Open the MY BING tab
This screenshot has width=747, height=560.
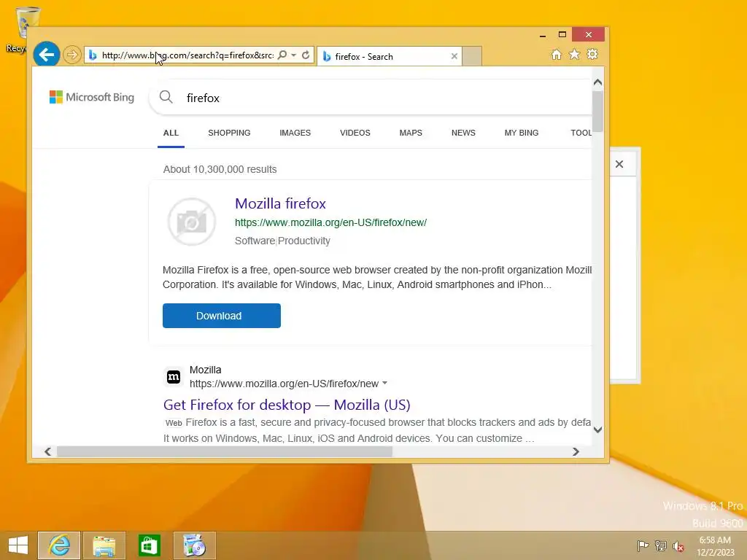click(521, 133)
